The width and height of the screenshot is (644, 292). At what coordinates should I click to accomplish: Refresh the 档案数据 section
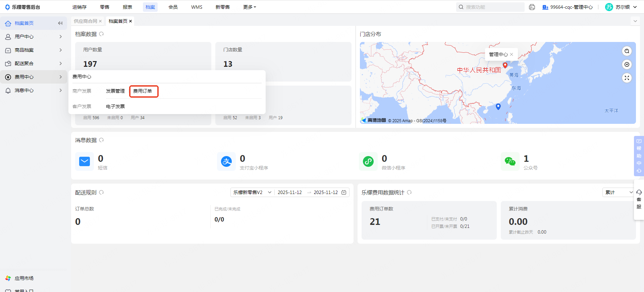coord(101,34)
